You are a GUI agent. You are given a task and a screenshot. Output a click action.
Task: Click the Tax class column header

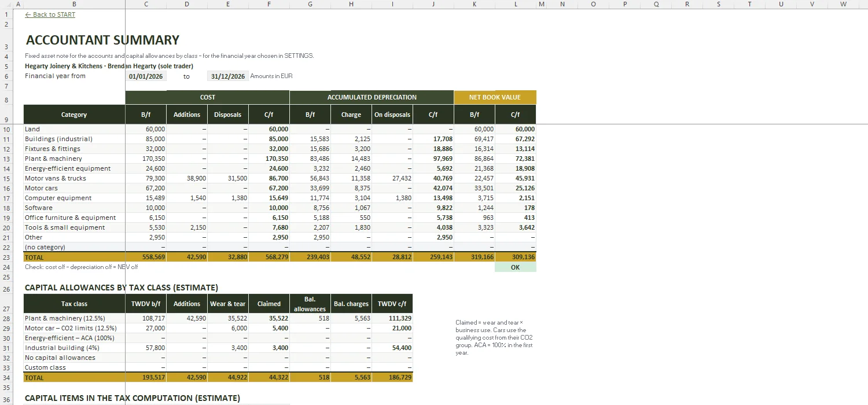[74, 304]
